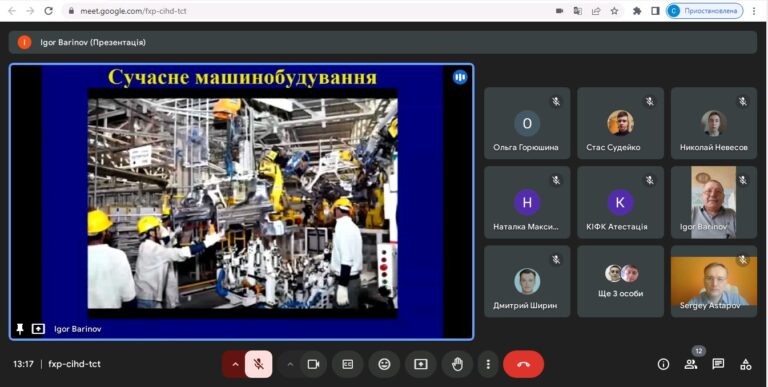Share this page from address bar
Screen dimensions: 768x387
(x=596, y=11)
